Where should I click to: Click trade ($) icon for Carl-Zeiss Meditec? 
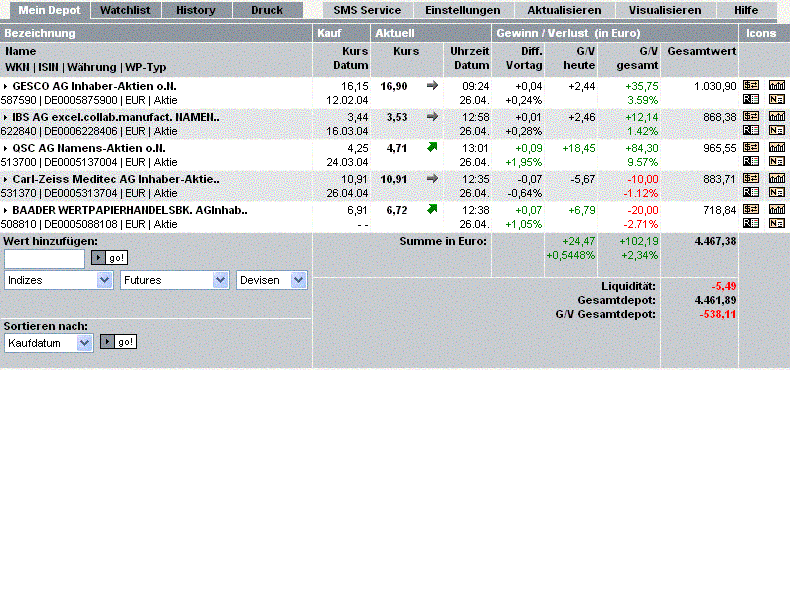pyautogui.click(x=751, y=179)
